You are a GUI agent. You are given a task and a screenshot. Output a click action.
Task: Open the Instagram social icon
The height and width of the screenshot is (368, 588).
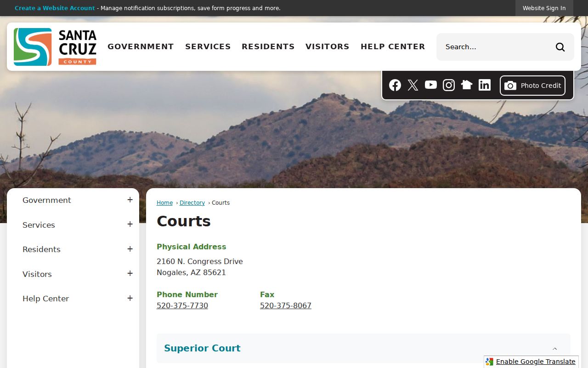449,85
